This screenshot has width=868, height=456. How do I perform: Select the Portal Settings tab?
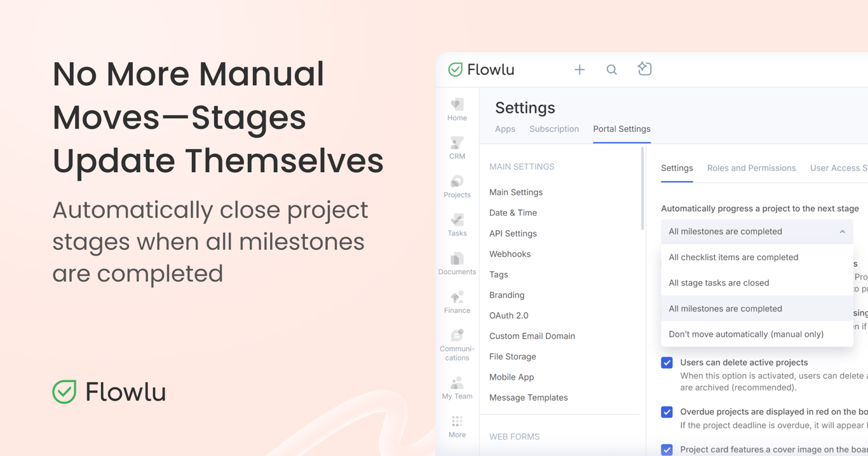pyautogui.click(x=621, y=129)
